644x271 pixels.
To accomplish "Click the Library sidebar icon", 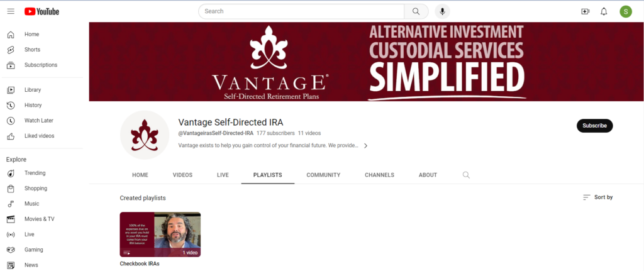I will point(11,90).
